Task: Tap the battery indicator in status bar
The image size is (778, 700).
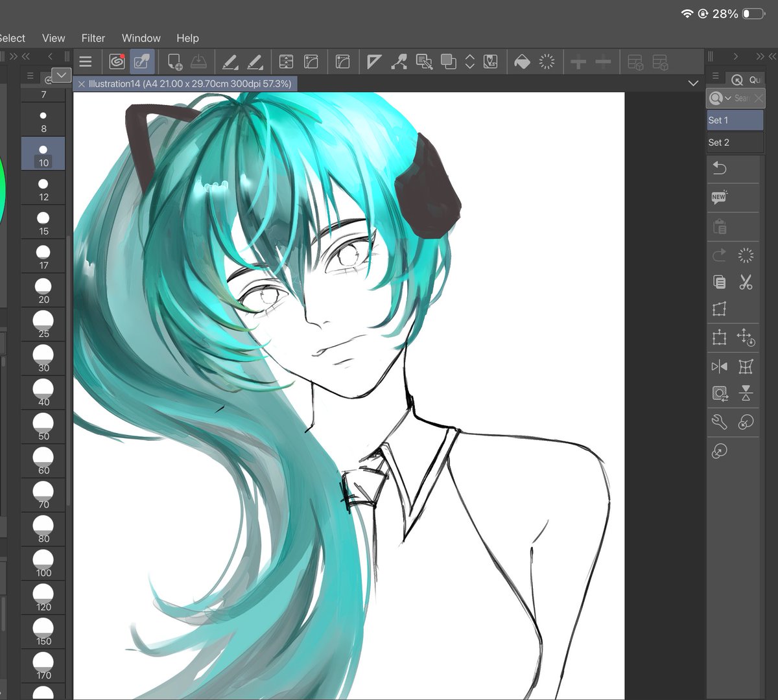Action: (x=753, y=14)
